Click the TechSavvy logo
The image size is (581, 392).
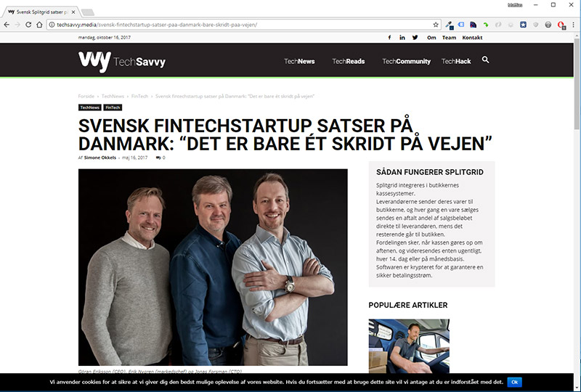[122, 62]
